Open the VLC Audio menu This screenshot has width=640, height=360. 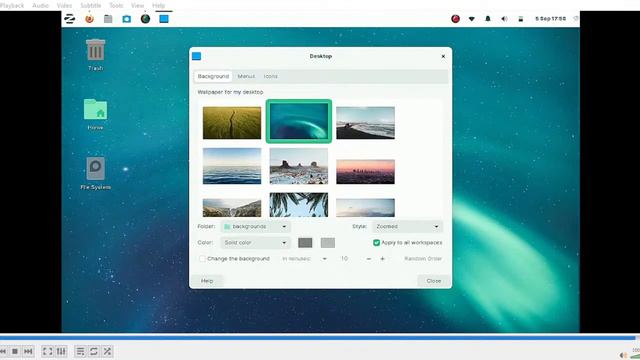[x=40, y=5]
